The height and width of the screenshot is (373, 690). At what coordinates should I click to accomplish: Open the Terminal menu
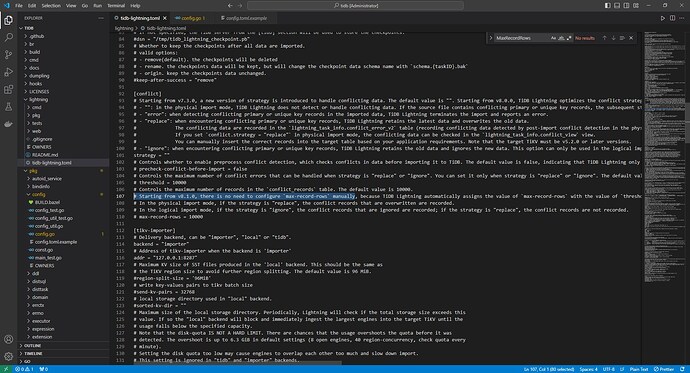[116, 6]
